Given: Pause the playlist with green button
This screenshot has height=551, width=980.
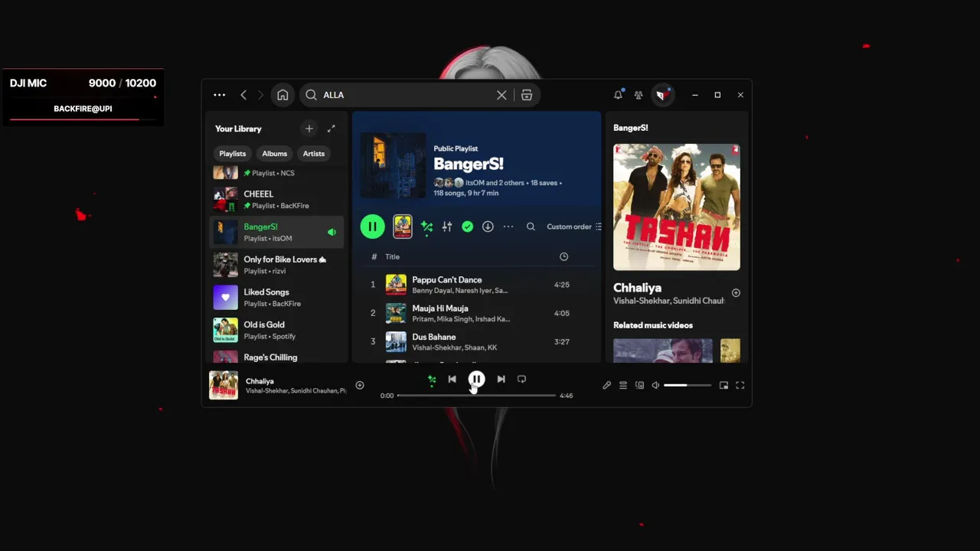Looking at the screenshot, I should tap(372, 227).
